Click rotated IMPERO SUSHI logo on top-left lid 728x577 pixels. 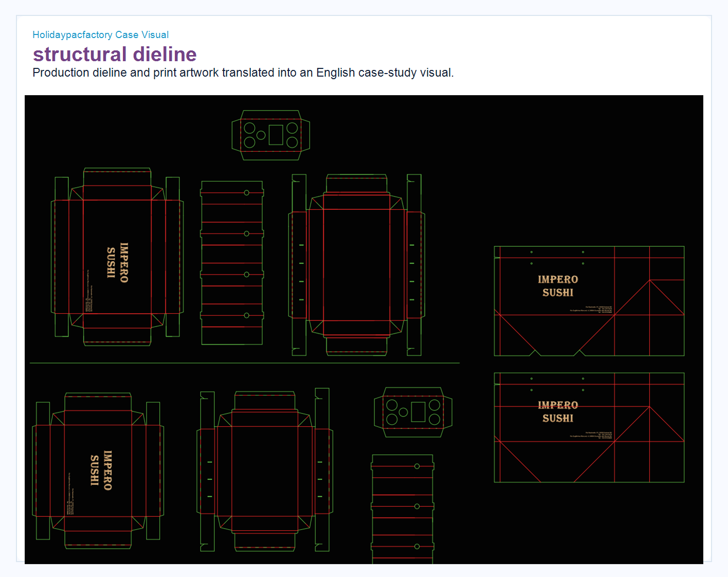(x=117, y=263)
